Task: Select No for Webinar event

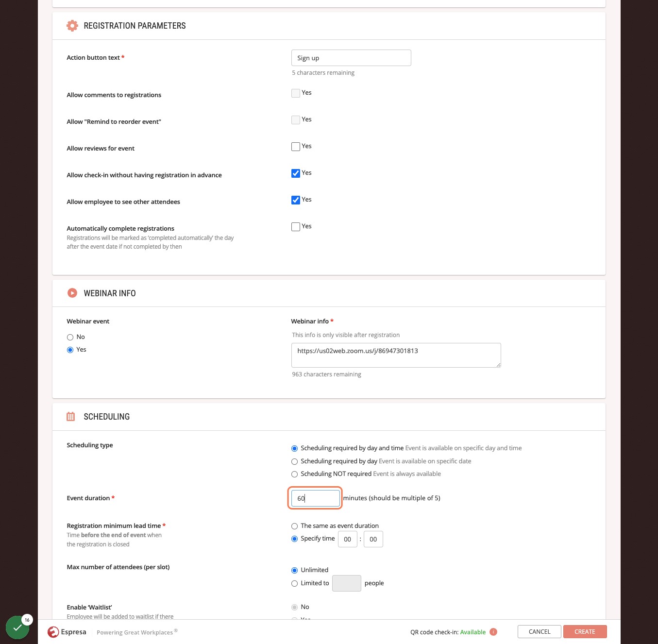Action: click(x=70, y=337)
